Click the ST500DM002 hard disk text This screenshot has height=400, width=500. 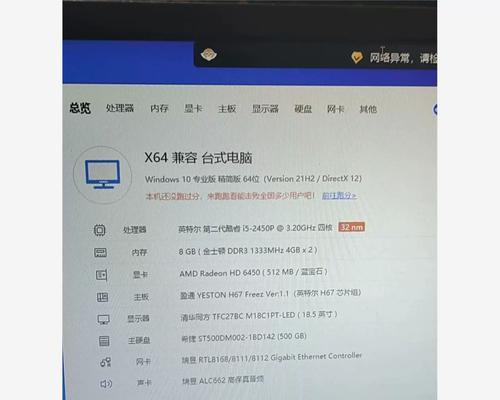pos(244,337)
